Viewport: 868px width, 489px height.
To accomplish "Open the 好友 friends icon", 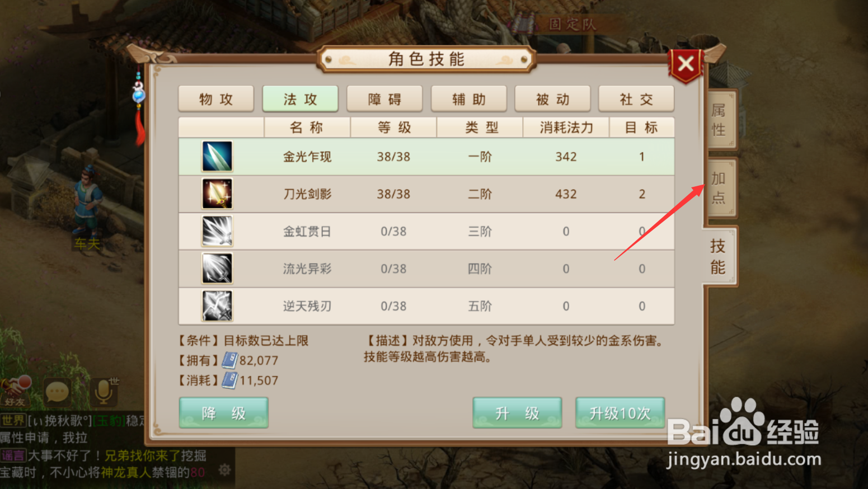I will tap(16, 391).
